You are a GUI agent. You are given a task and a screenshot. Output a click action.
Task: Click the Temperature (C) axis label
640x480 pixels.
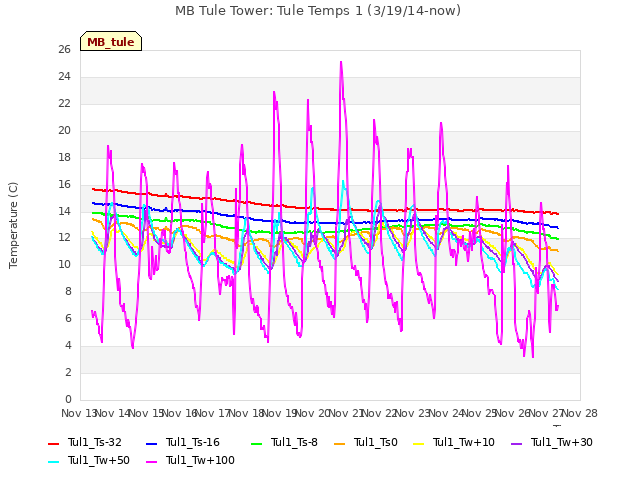coord(13,225)
